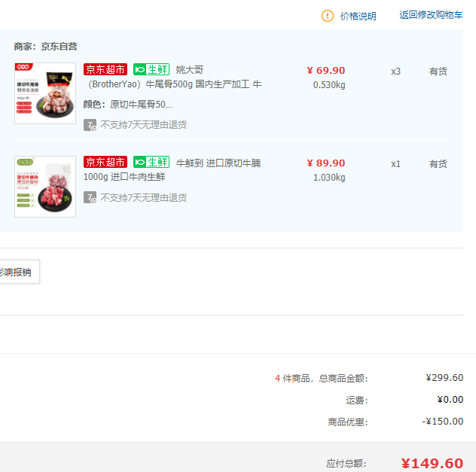Select the ¥69.90 price
Image resolution: width=476 pixels, height=472 pixels.
coord(325,70)
